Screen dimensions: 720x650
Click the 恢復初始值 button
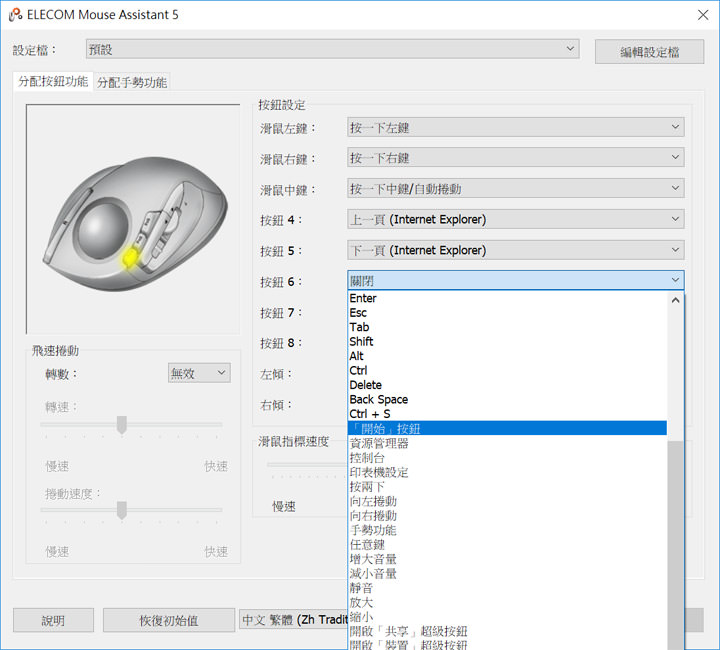point(169,620)
